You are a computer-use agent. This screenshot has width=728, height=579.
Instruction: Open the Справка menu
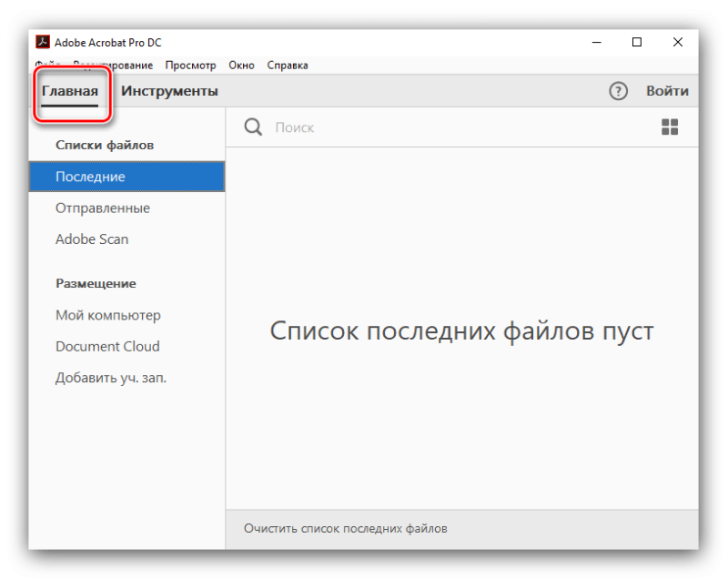click(288, 66)
